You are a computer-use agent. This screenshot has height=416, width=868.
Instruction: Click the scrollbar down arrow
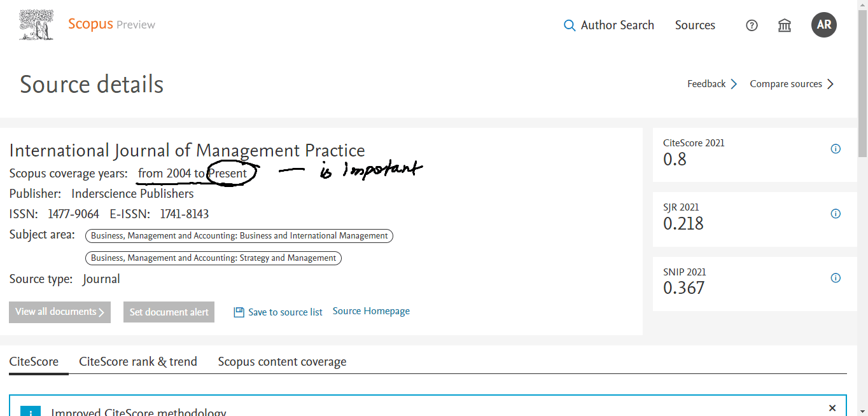pyautogui.click(x=862, y=411)
